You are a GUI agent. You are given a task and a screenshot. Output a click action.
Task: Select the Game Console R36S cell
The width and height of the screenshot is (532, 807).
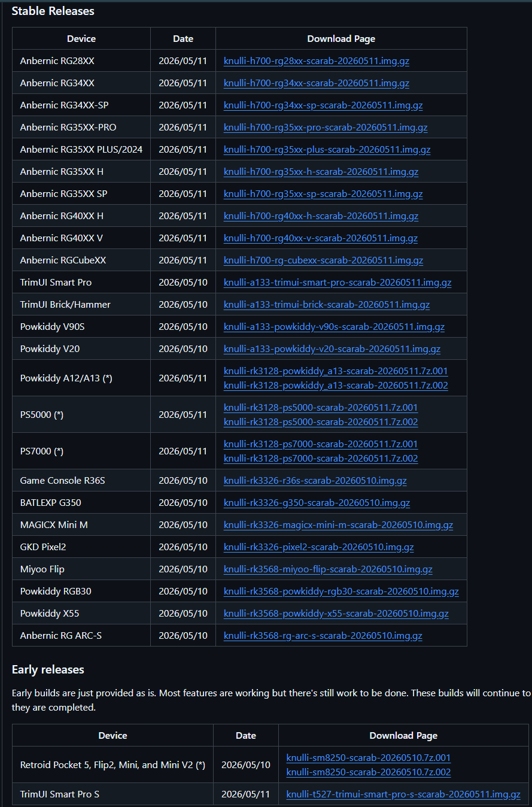point(81,480)
